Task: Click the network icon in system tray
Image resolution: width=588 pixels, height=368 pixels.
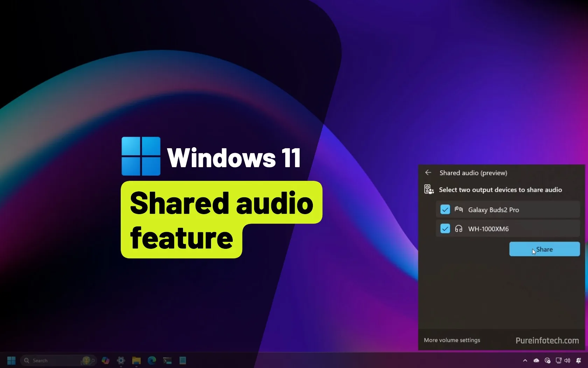Action: pos(559,360)
